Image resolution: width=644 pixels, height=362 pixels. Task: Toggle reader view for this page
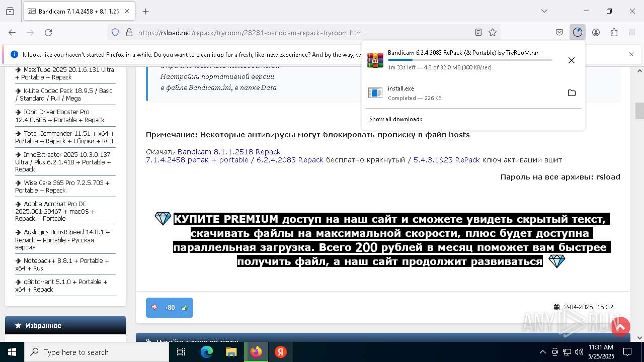tap(478, 32)
